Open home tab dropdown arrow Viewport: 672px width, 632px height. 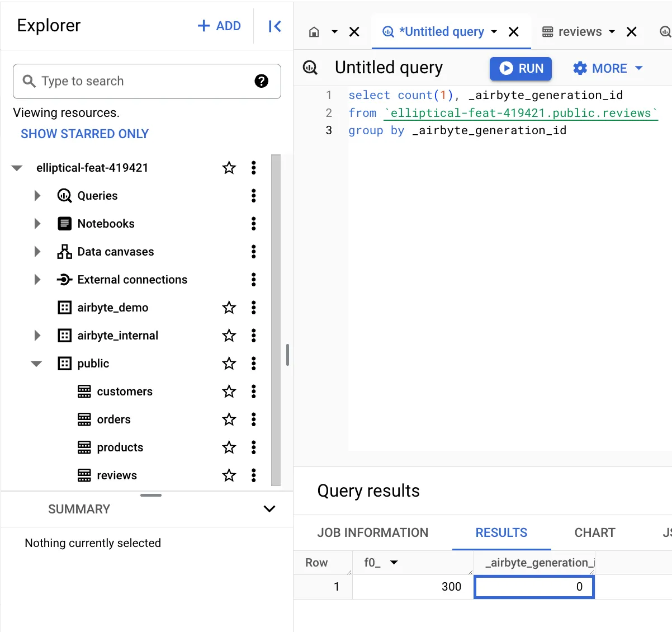coord(334,32)
